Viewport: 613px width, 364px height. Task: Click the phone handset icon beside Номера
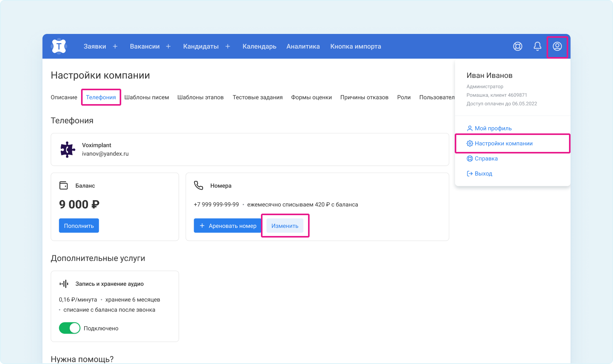pyautogui.click(x=198, y=185)
